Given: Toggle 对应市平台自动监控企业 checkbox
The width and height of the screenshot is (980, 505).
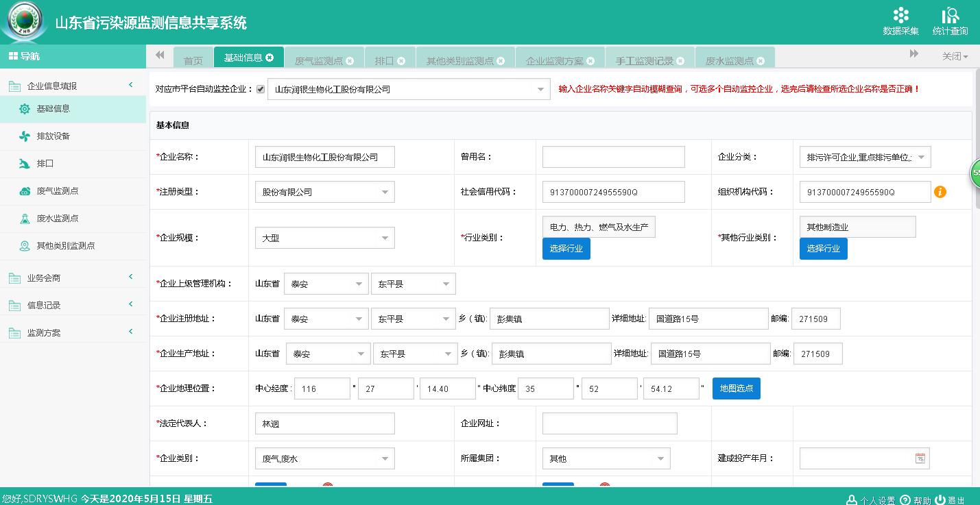Looking at the screenshot, I should point(261,89).
